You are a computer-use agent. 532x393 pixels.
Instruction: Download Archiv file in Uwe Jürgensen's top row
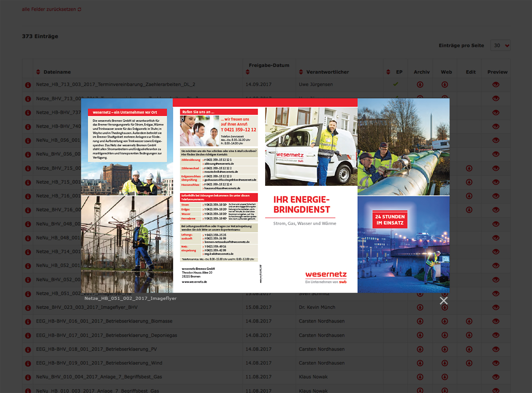point(420,85)
